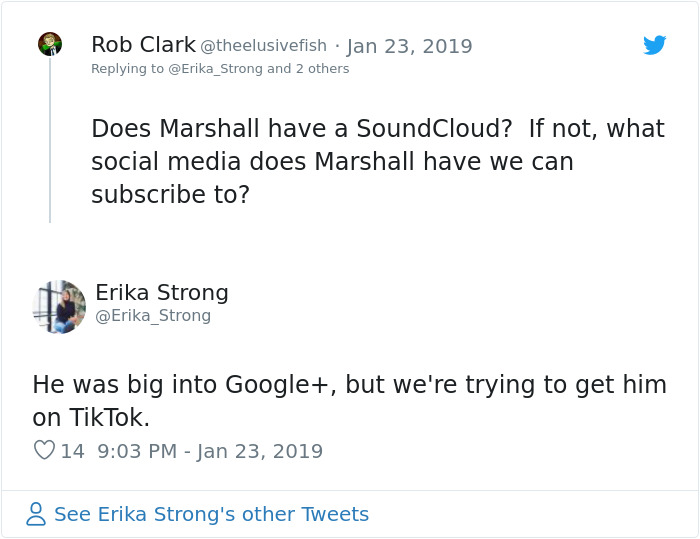
Task: Click the Jan 23, 2019 date beside @theelusivefish
Action: point(409,46)
